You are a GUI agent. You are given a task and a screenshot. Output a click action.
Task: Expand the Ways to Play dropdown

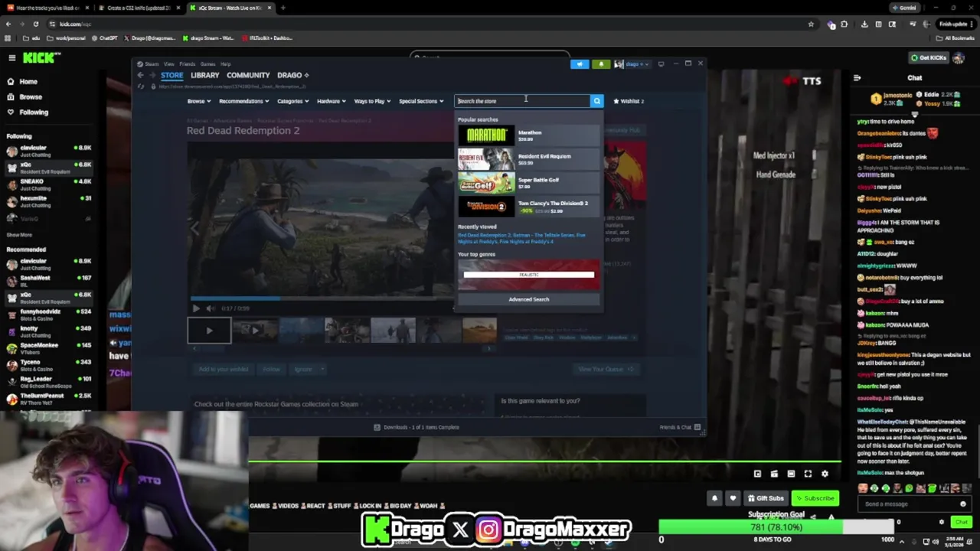(x=371, y=101)
